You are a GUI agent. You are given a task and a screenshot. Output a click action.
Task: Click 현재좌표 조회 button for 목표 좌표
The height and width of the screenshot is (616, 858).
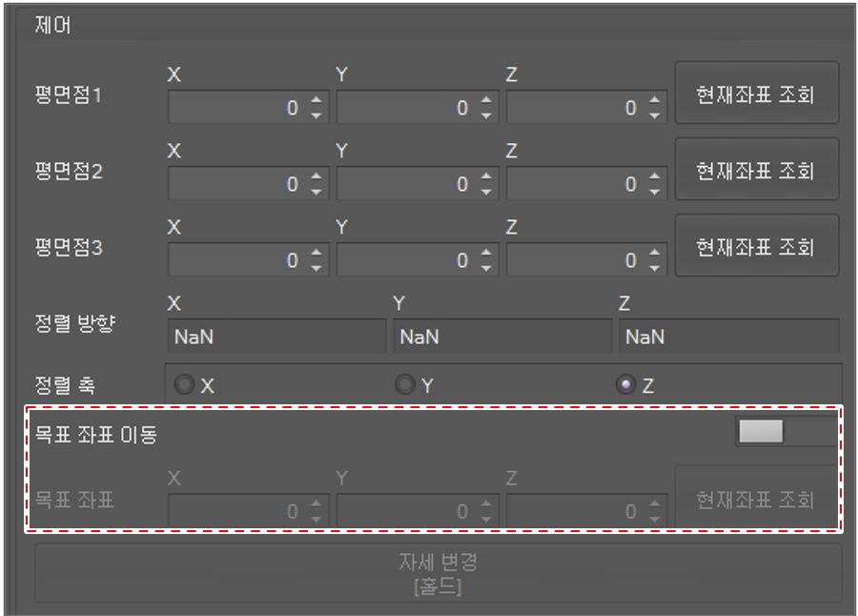[x=756, y=498]
